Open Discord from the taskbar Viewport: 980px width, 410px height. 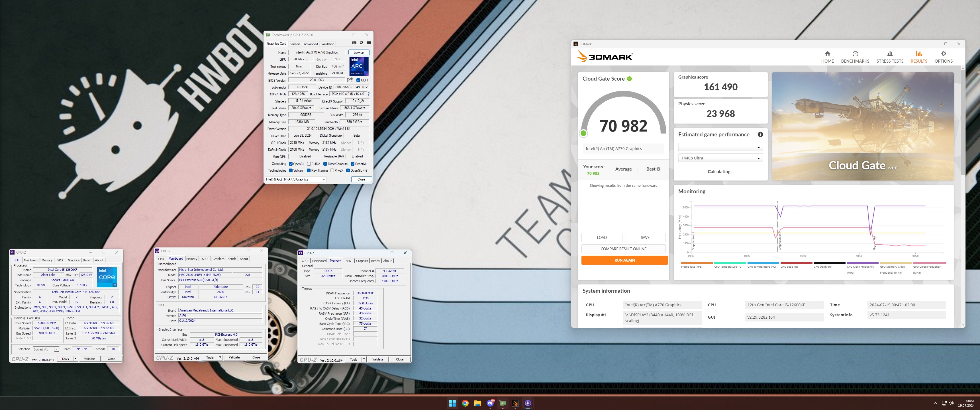coord(490,403)
